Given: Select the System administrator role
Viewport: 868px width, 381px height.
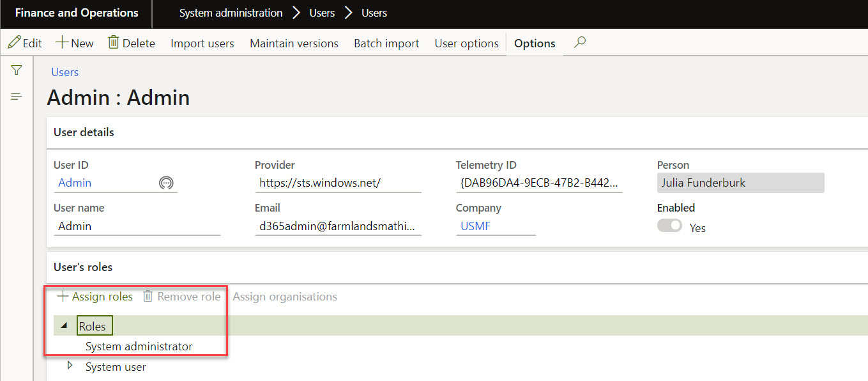Looking at the screenshot, I should click(x=139, y=346).
